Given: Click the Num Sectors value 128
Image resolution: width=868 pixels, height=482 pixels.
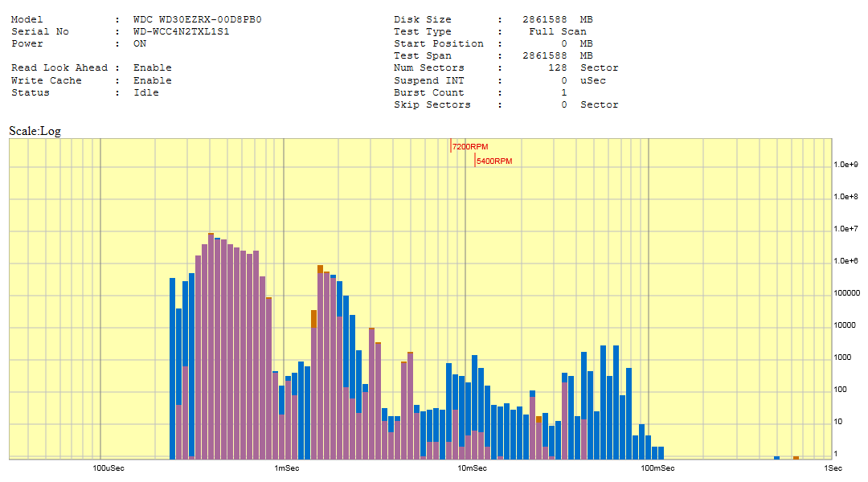Looking at the screenshot, I should pyautogui.click(x=557, y=67).
